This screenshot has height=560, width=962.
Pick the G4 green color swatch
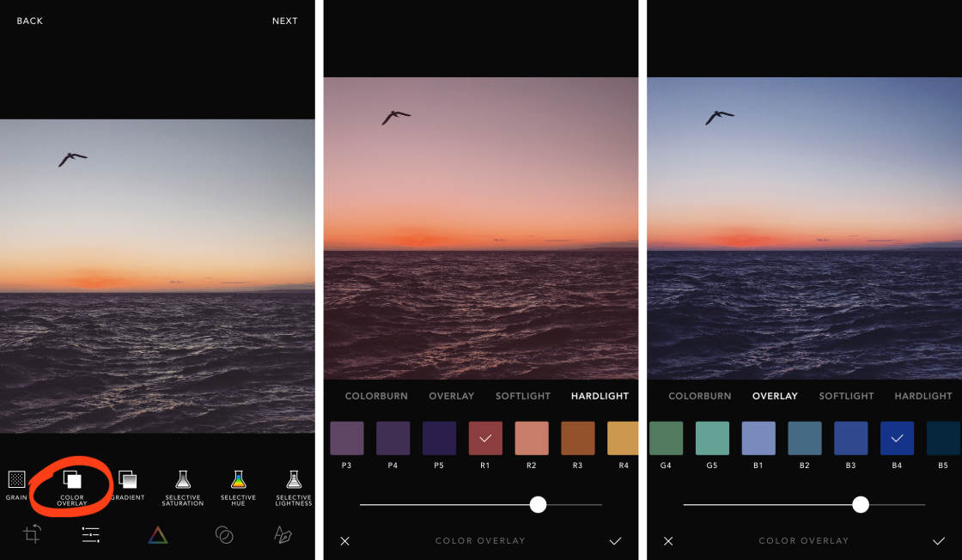point(666,438)
